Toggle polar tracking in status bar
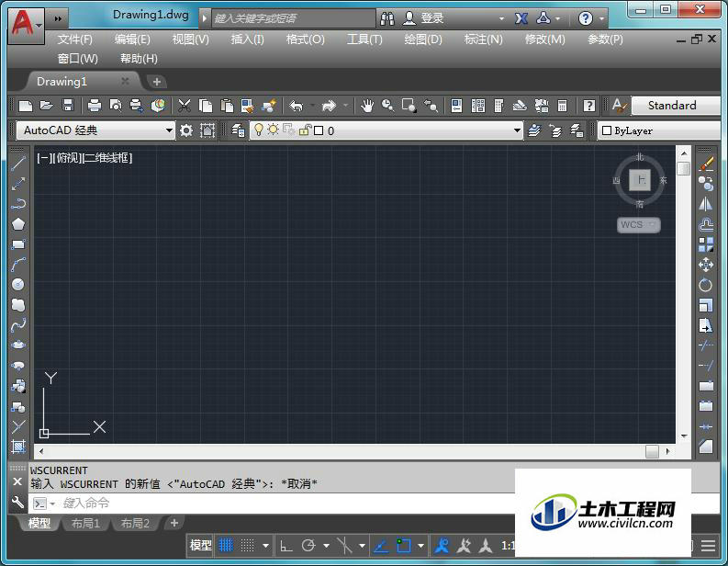The image size is (728, 566). coord(308,546)
